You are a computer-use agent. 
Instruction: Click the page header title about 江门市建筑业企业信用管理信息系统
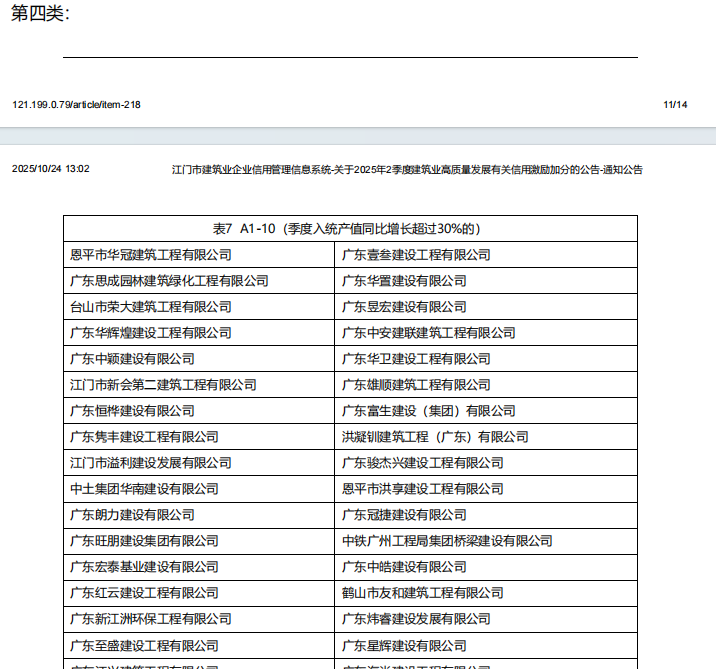[407, 169]
